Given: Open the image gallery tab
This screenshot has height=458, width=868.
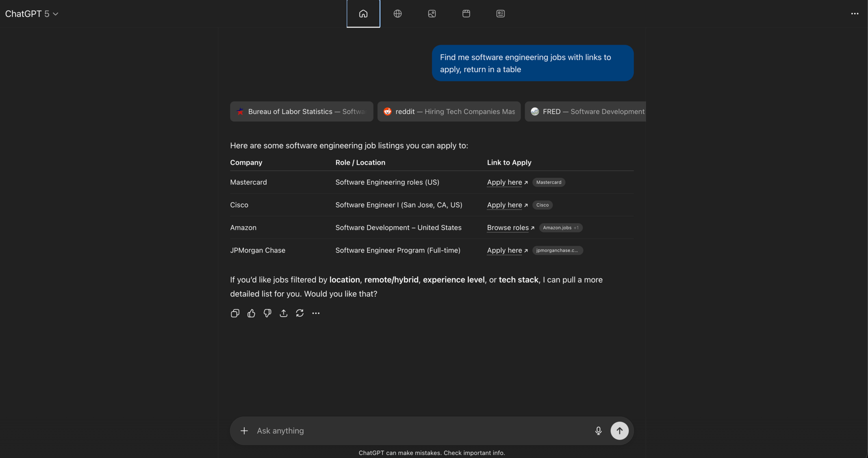Looking at the screenshot, I should point(432,14).
